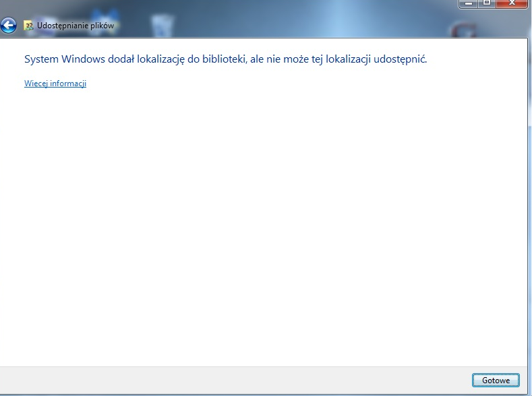Close the Udostępnianie plików window
This screenshot has width=532, height=396.
pyautogui.click(x=512, y=3)
